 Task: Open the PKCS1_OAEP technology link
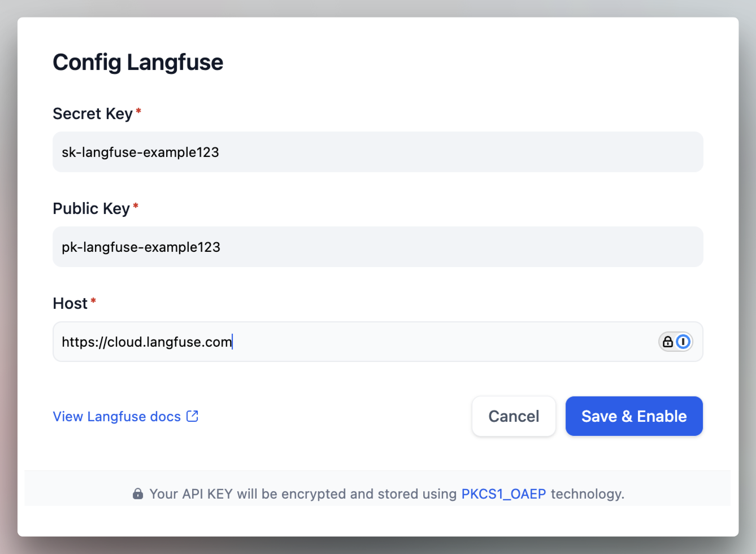click(x=503, y=494)
